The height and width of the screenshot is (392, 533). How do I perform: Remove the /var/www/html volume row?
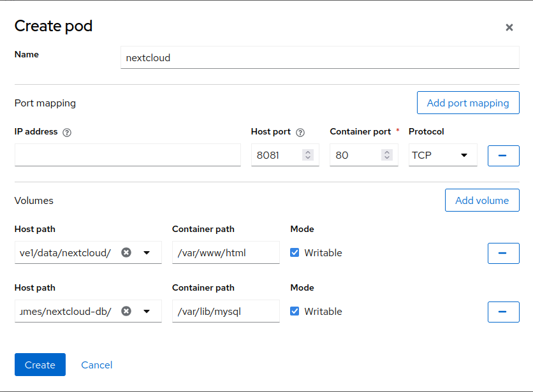[x=503, y=253]
